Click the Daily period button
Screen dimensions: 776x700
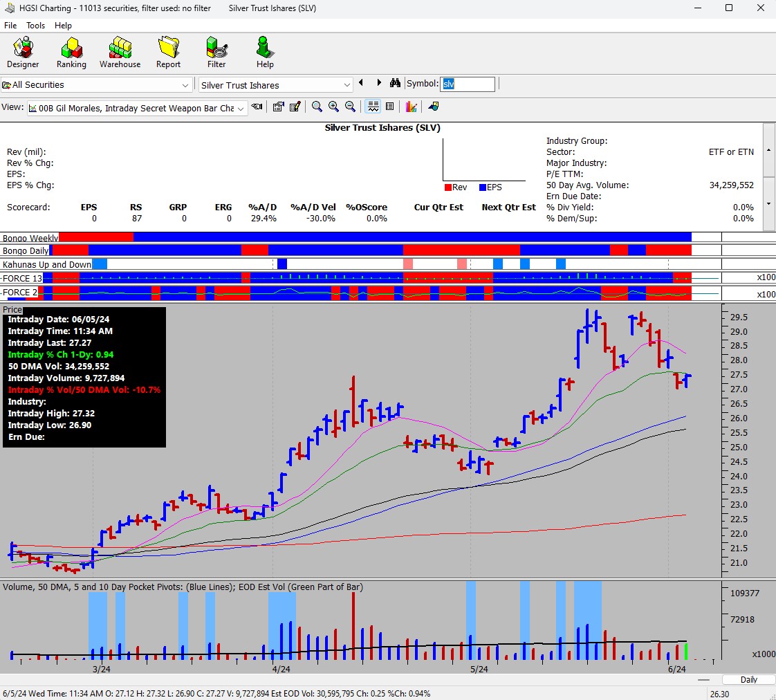pos(748,679)
